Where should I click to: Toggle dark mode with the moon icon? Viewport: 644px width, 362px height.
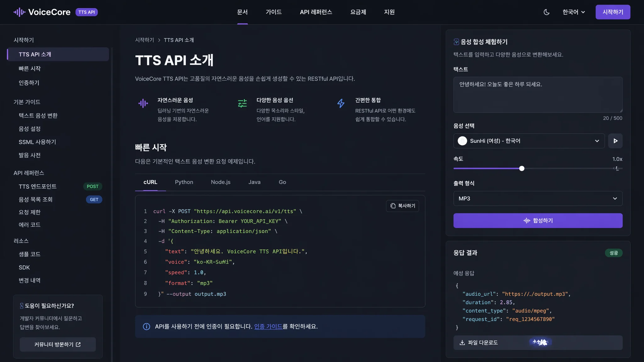547,12
